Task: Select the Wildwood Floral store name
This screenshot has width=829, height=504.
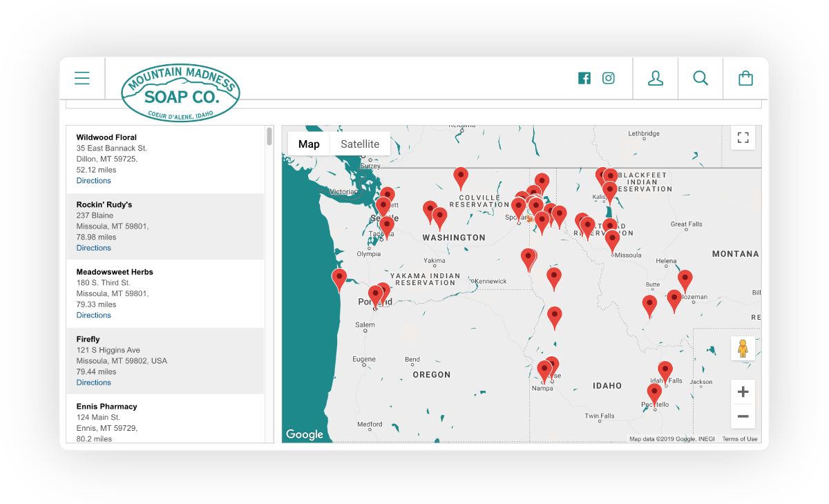Action: coord(106,137)
